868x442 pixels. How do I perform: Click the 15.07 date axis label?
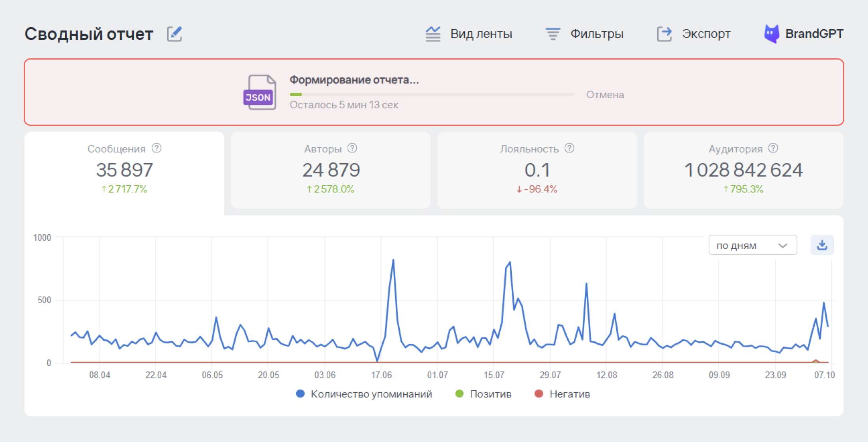494,375
